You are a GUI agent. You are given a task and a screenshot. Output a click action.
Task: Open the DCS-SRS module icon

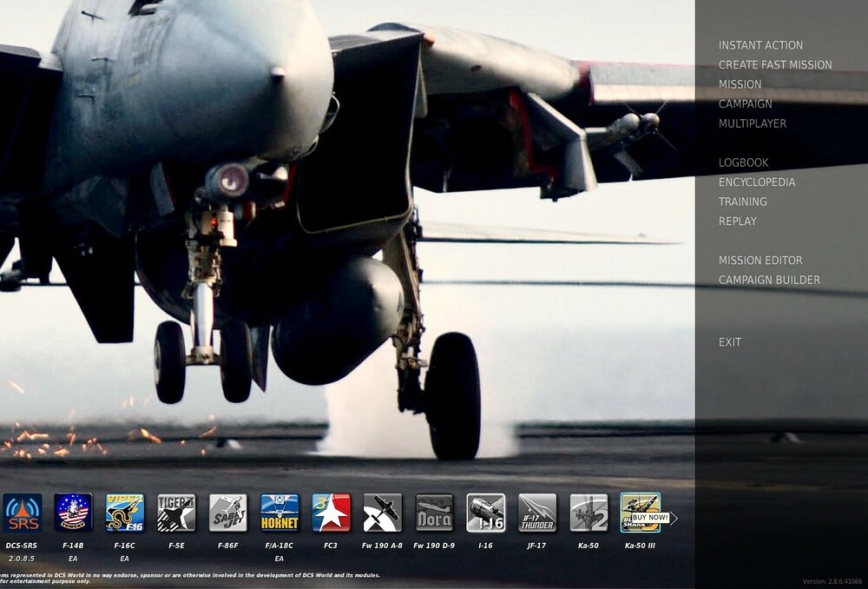point(23,513)
